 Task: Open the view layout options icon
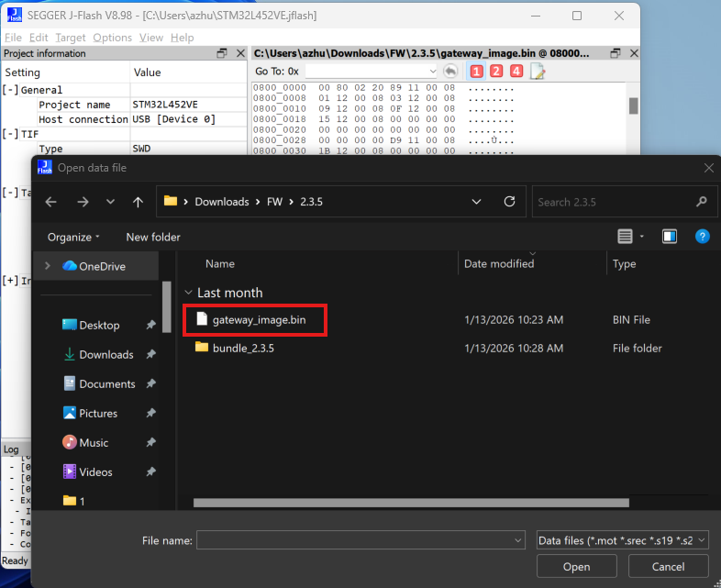pyautogui.click(x=625, y=237)
